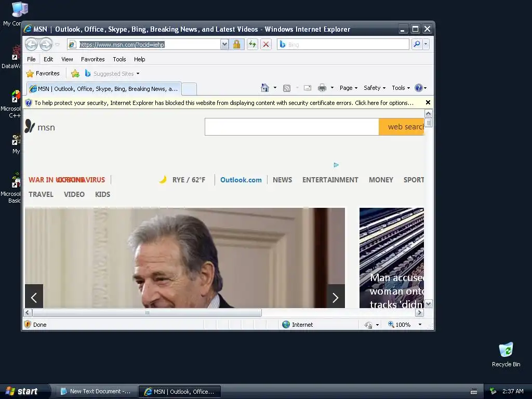The image size is (532, 399).
Task: Open the Print dropdown arrow
Action: (x=332, y=88)
